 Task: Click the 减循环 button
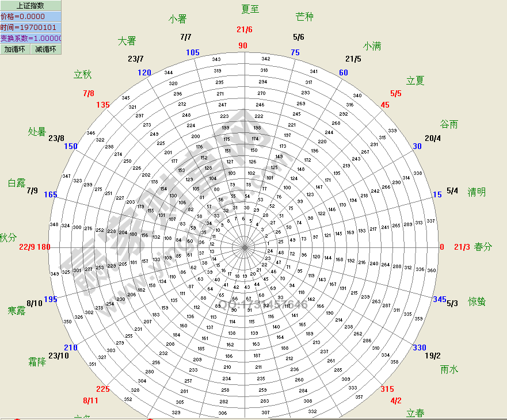tap(46, 49)
